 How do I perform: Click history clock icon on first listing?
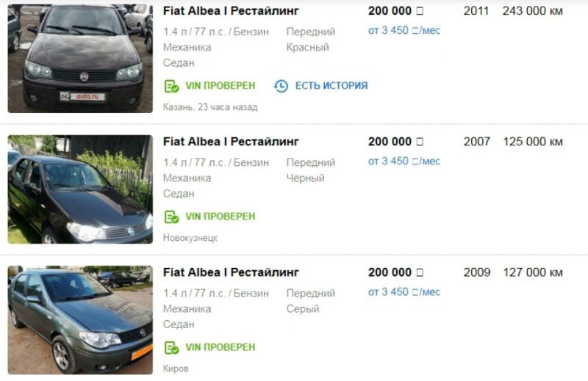(281, 86)
